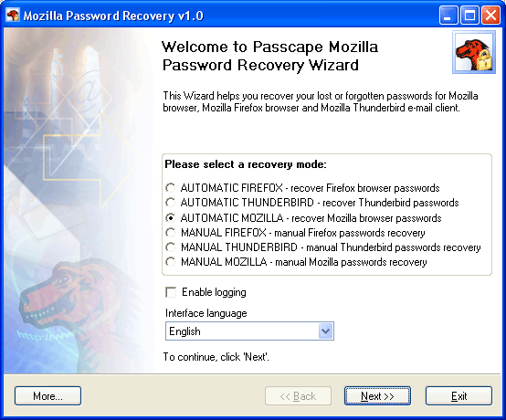Click the title bar application icon
This screenshot has width=506, height=420.
tap(13, 16)
